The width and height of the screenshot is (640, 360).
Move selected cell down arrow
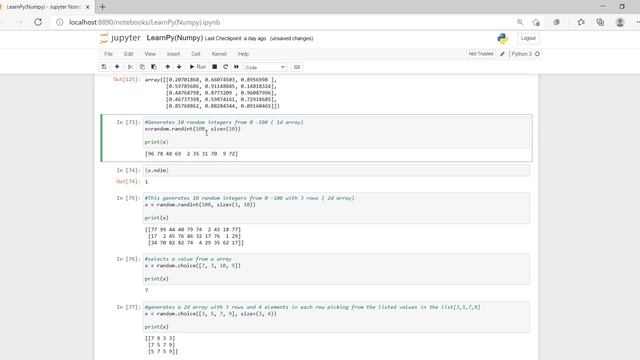pyautogui.click(x=179, y=67)
